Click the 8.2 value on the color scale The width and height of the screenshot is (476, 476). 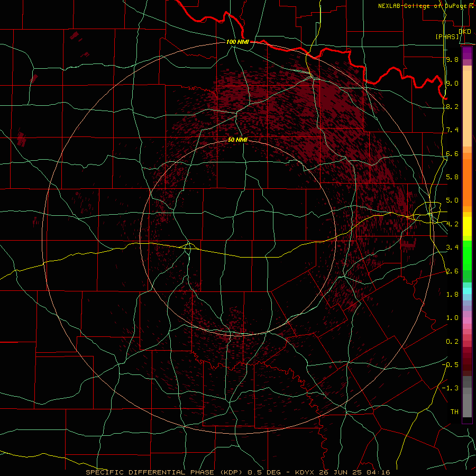(452, 106)
